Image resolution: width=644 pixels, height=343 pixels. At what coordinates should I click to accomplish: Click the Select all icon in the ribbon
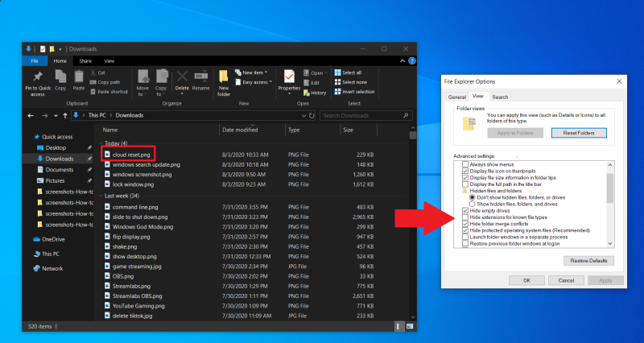tap(337, 72)
